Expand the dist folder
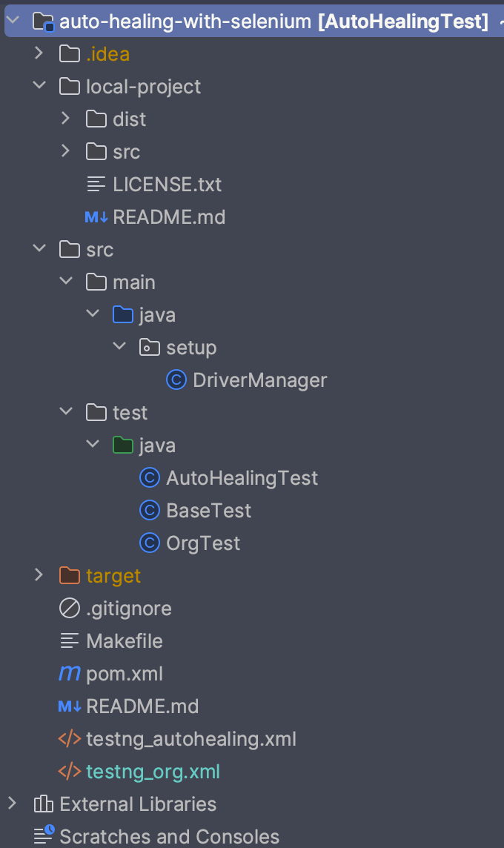Image resolution: width=504 pixels, height=848 pixels. [x=65, y=119]
